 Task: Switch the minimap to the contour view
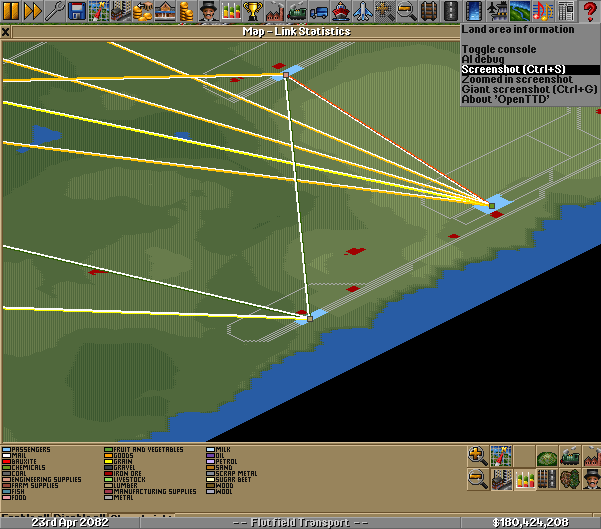coord(547,456)
